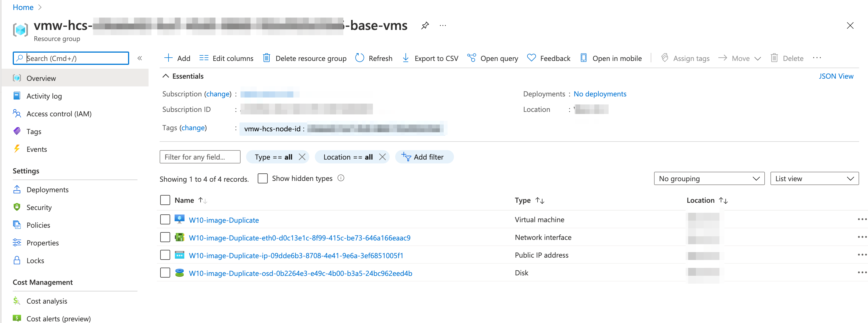Collapse the sidebar with double chevron
This screenshot has width=868, height=323.
(140, 58)
